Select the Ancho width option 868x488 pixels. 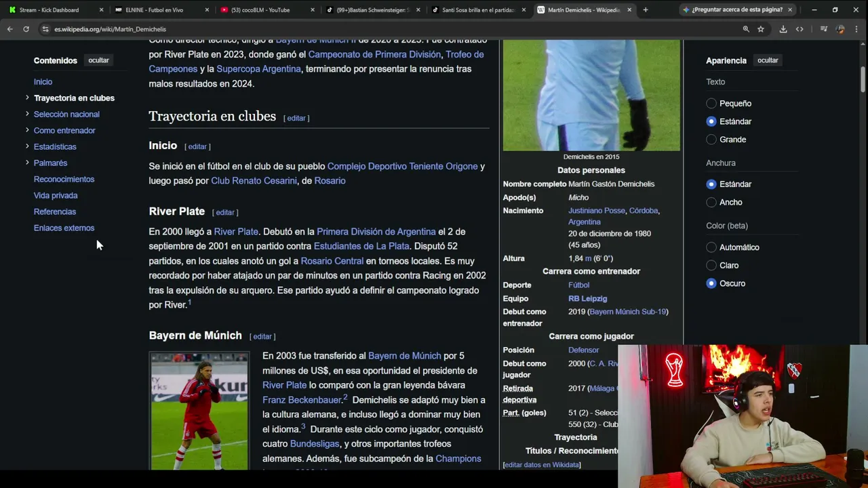[x=711, y=202]
